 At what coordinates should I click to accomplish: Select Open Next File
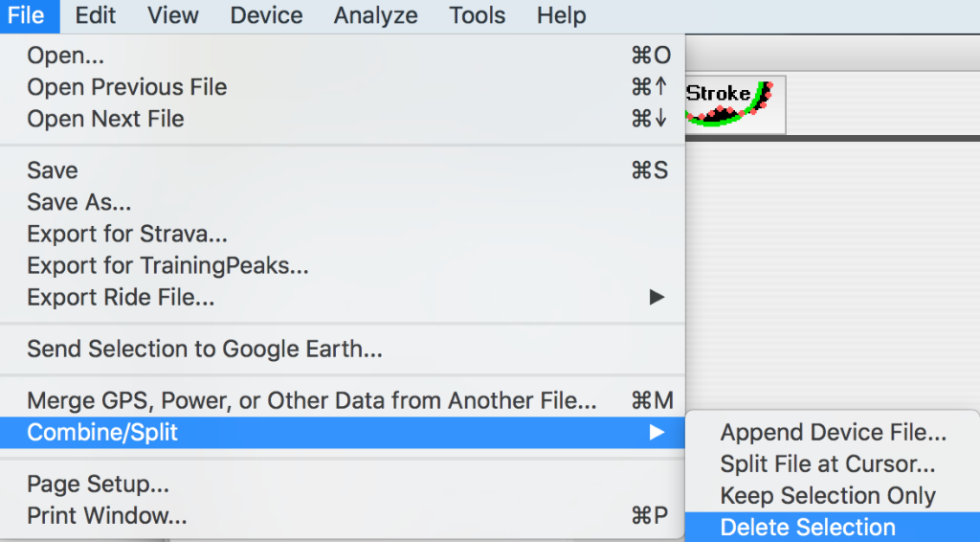[x=105, y=119]
